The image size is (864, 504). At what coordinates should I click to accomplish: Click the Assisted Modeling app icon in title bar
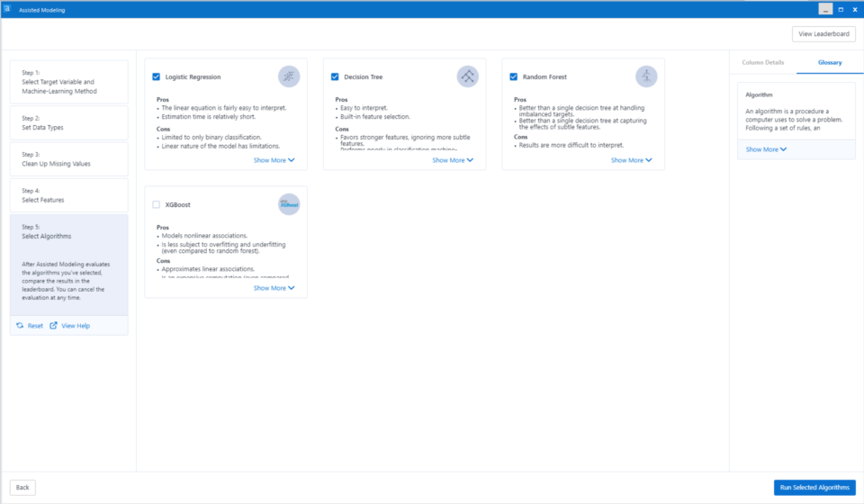tap(7, 9)
